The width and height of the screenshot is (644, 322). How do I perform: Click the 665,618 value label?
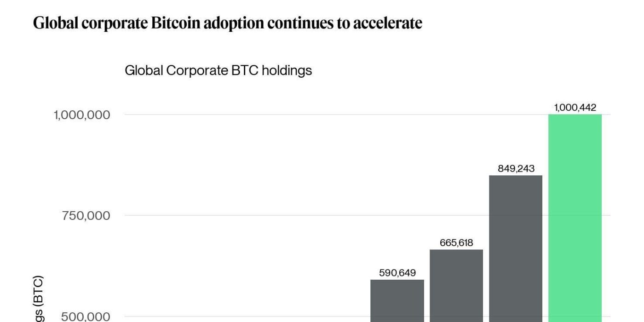pyautogui.click(x=456, y=243)
